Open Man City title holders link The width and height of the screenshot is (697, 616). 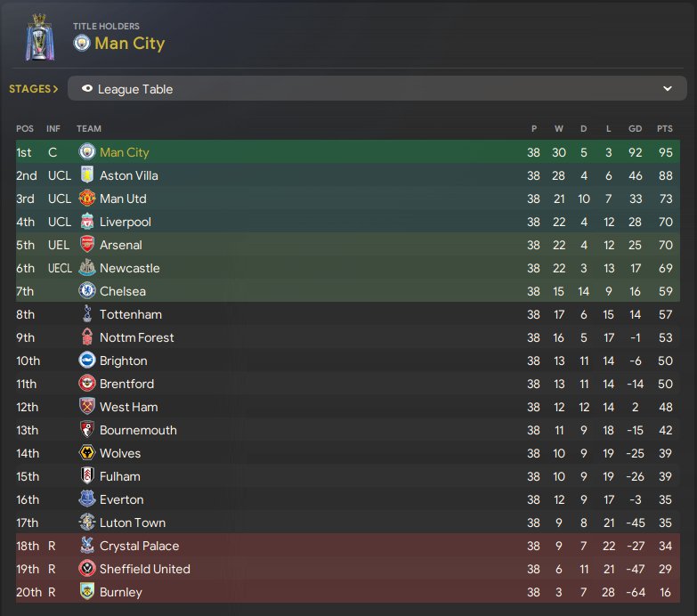(129, 43)
